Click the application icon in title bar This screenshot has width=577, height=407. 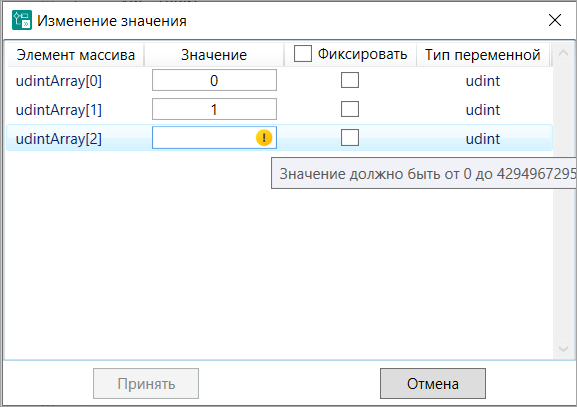tap(22, 20)
